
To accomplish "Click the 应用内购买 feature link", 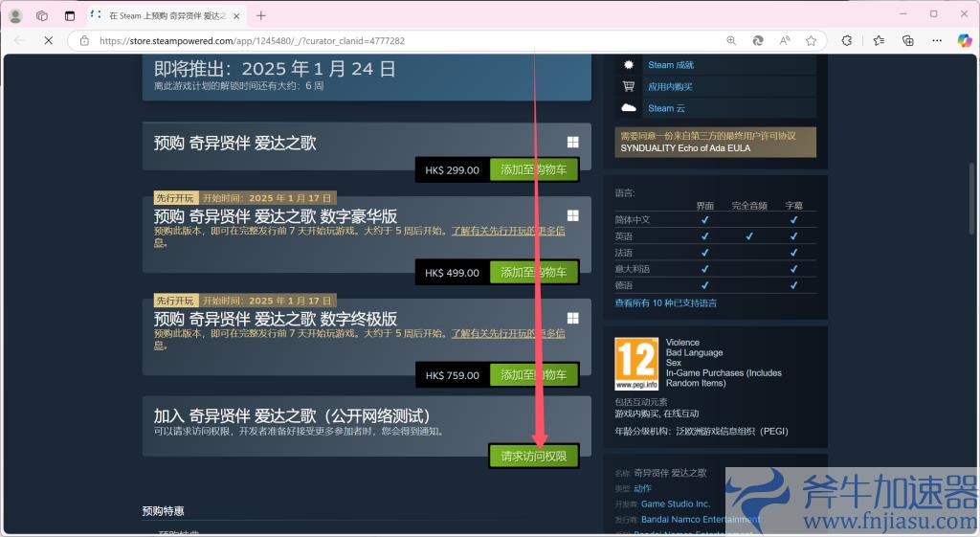I will click(670, 87).
